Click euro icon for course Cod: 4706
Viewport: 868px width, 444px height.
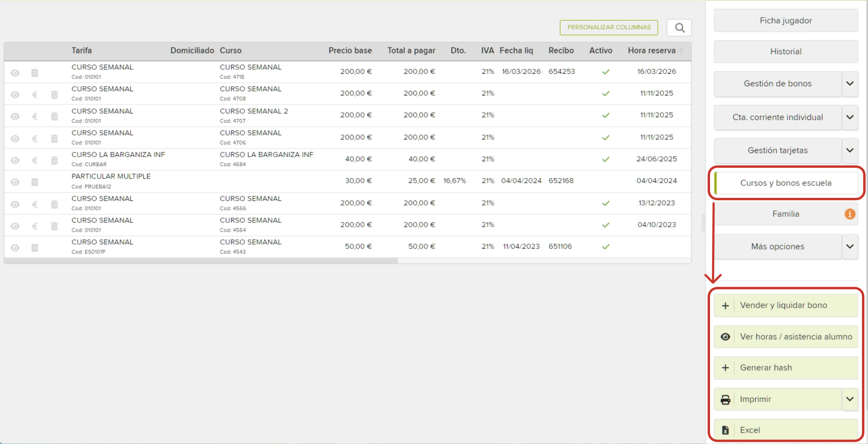pyautogui.click(x=35, y=139)
